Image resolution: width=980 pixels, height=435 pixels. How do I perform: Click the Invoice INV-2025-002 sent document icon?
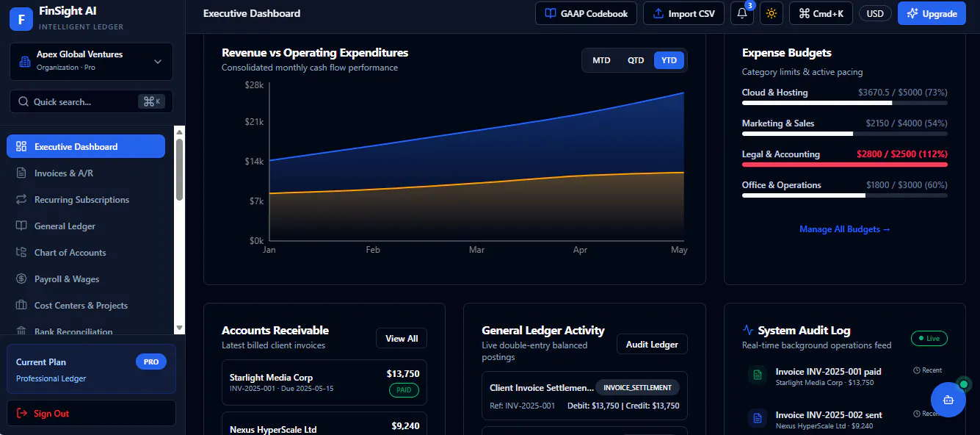(x=756, y=419)
